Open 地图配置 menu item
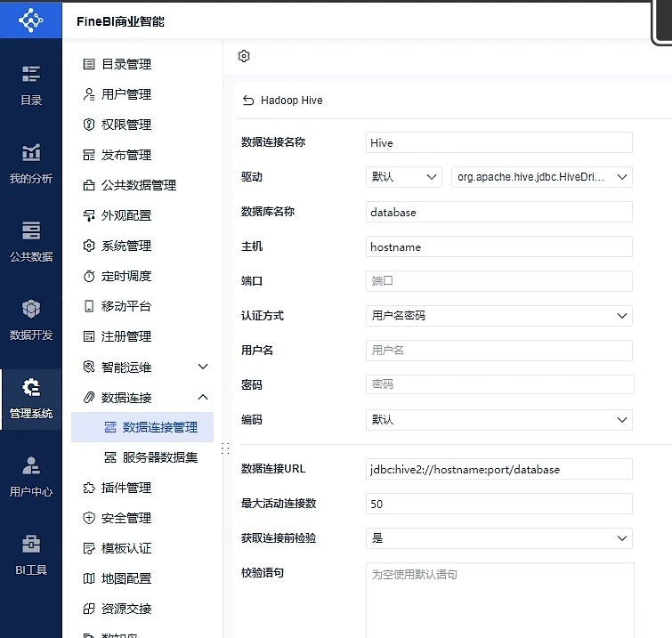 (142, 579)
